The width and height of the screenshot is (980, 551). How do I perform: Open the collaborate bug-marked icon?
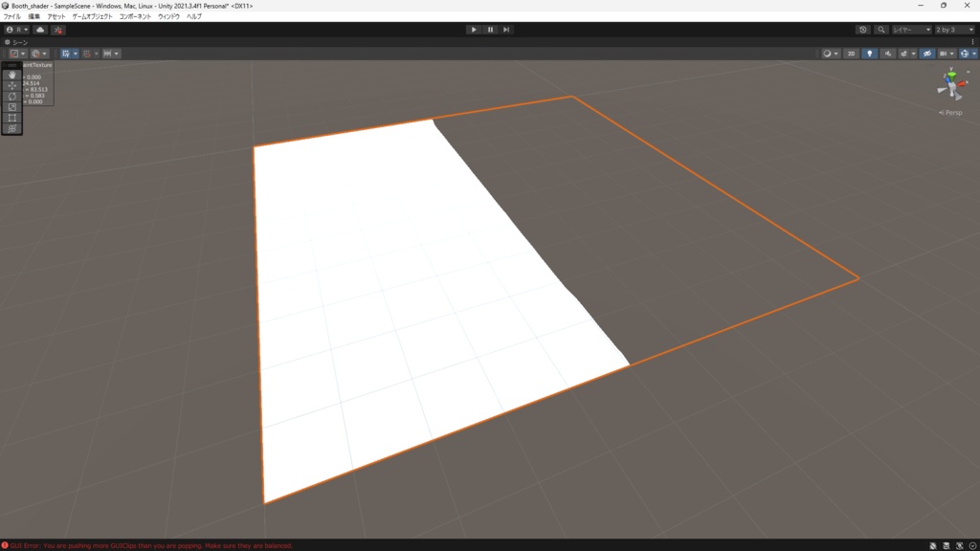tap(58, 30)
